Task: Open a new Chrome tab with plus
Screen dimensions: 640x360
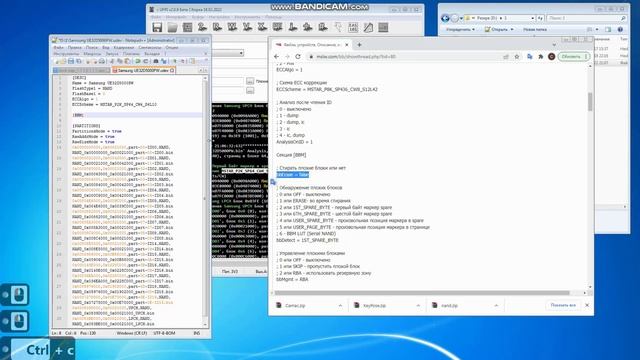Action: coord(359,44)
